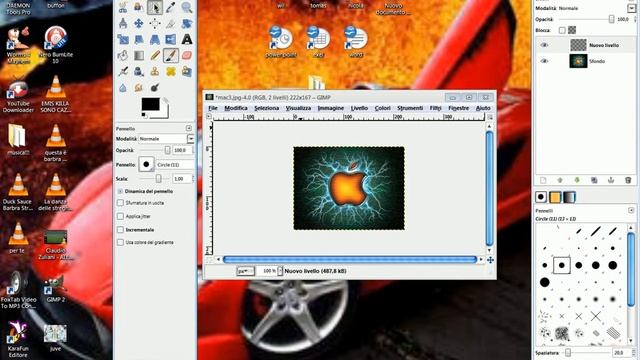Select the Bucket fill tool
Screen dimensions: 640x360
[x=123, y=55]
